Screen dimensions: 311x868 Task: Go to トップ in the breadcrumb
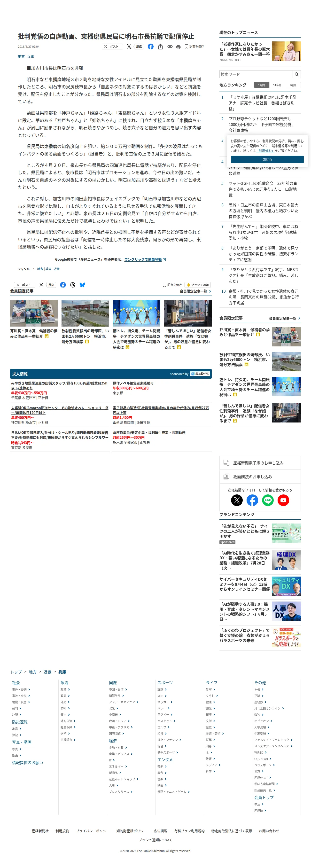[16, 672]
